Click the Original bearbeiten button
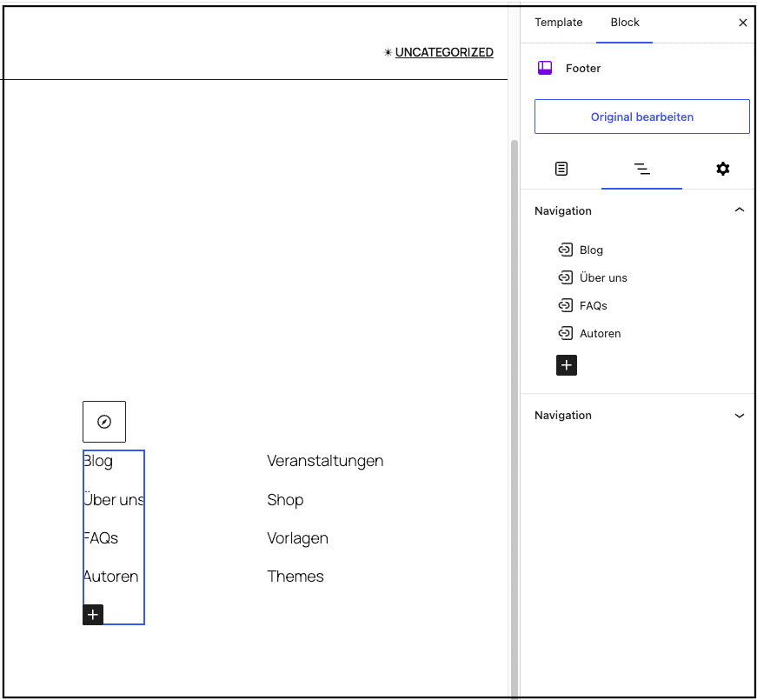757x700 pixels. [x=641, y=117]
